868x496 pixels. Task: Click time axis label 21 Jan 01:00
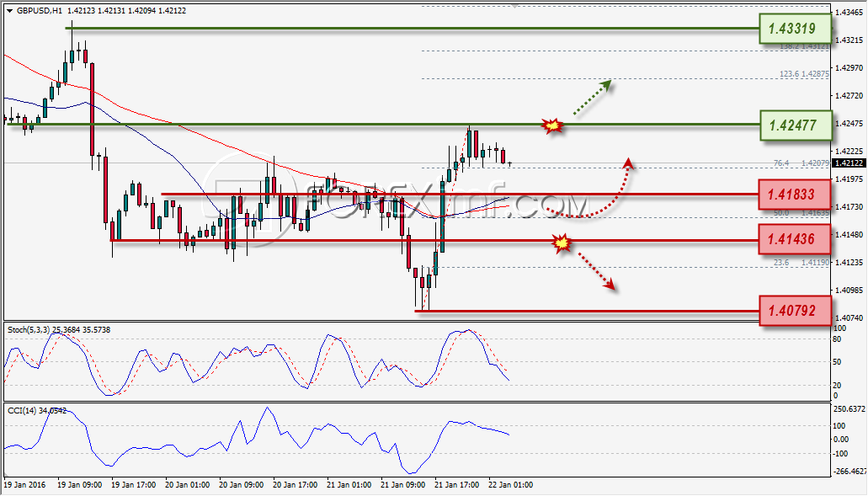click(349, 484)
